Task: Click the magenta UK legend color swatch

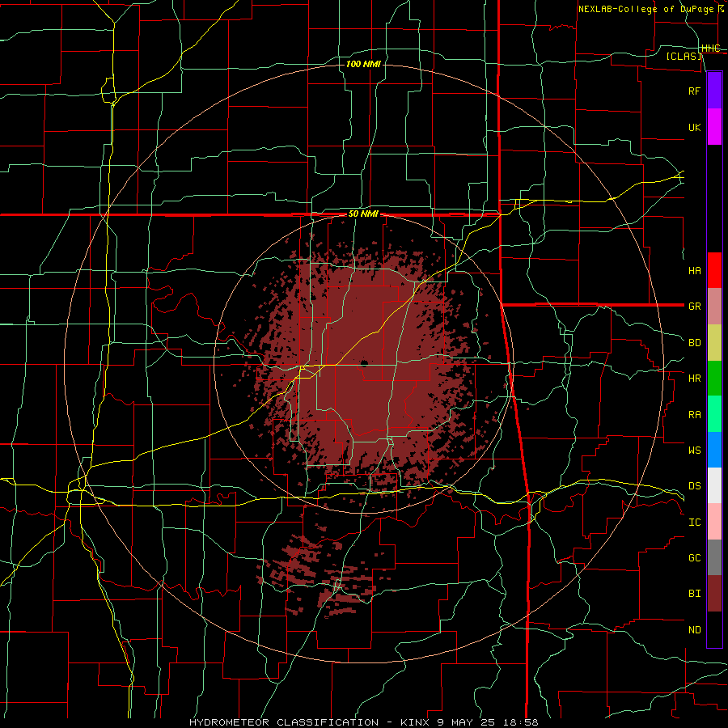Action: (x=714, y=127)
